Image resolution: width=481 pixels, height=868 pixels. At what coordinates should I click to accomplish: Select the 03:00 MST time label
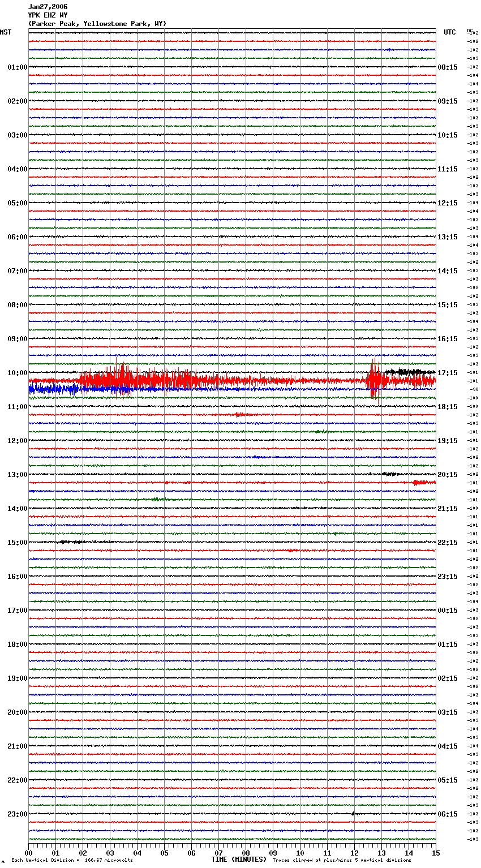pyautogui.click(x=18, y=135)
